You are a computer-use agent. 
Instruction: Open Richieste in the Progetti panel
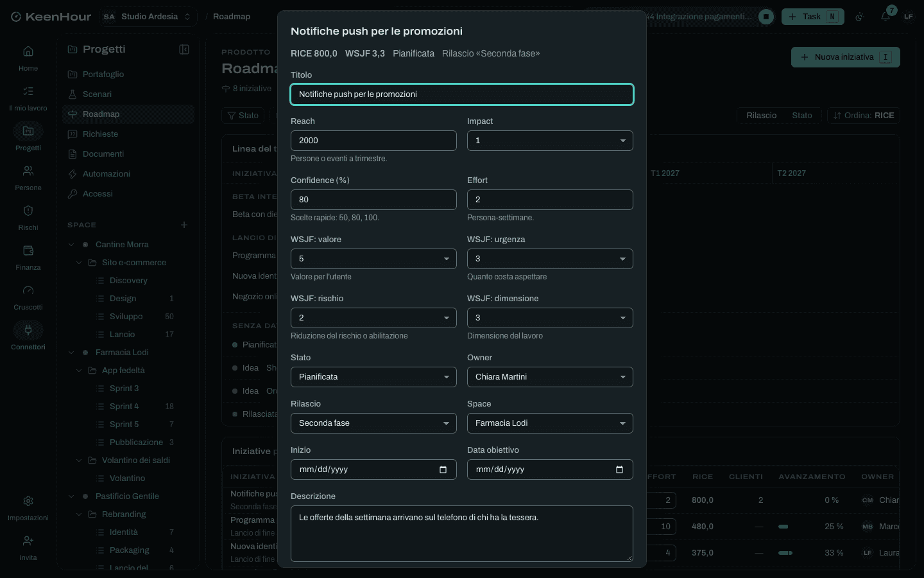128,134
